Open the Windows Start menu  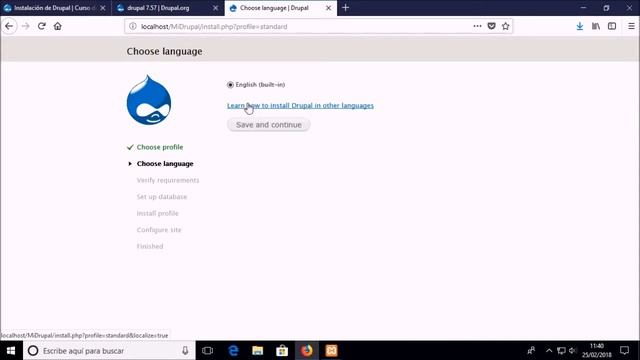[x=11, y=351]
